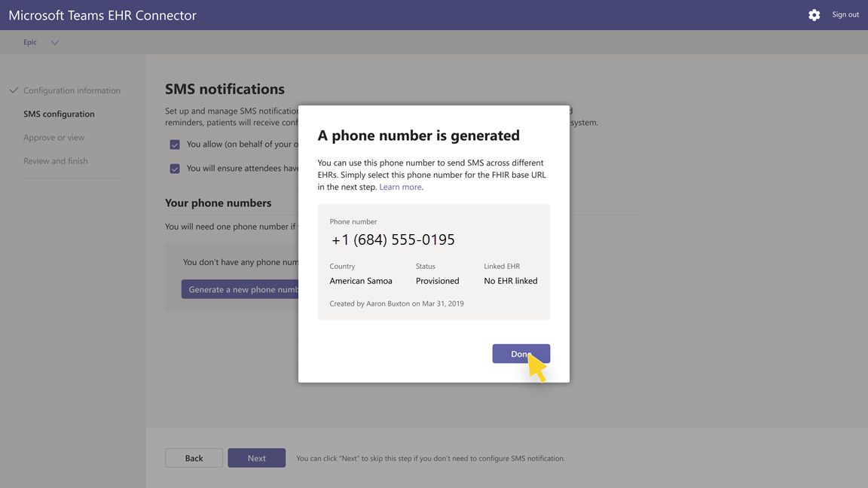Click the Provisioned status value
The image size is (868, 488).
point(437,281)
